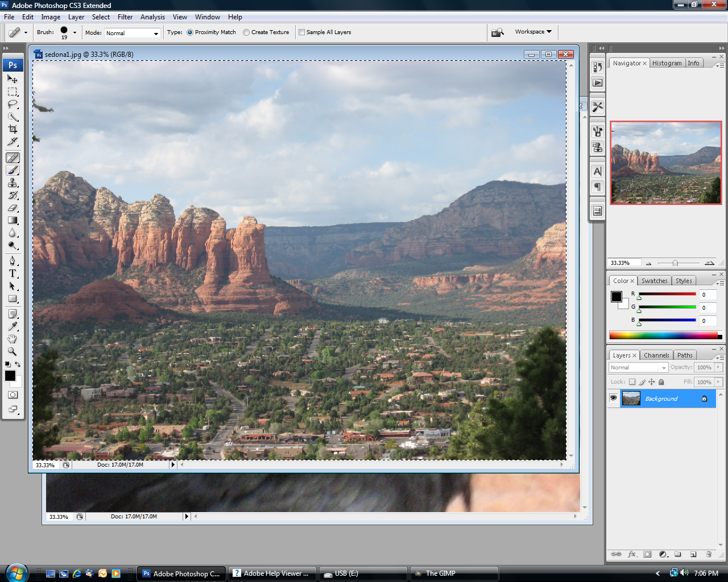Open the Opacity slider arrow
Screen dimensions: 728x582
click(x=719, y=367)
